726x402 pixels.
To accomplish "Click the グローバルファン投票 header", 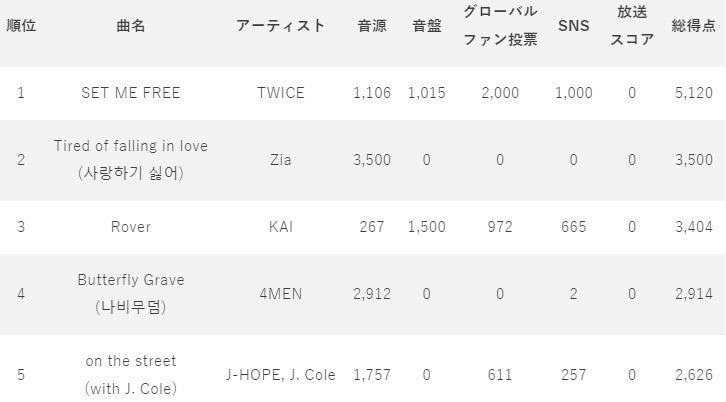I will [500, 25].
